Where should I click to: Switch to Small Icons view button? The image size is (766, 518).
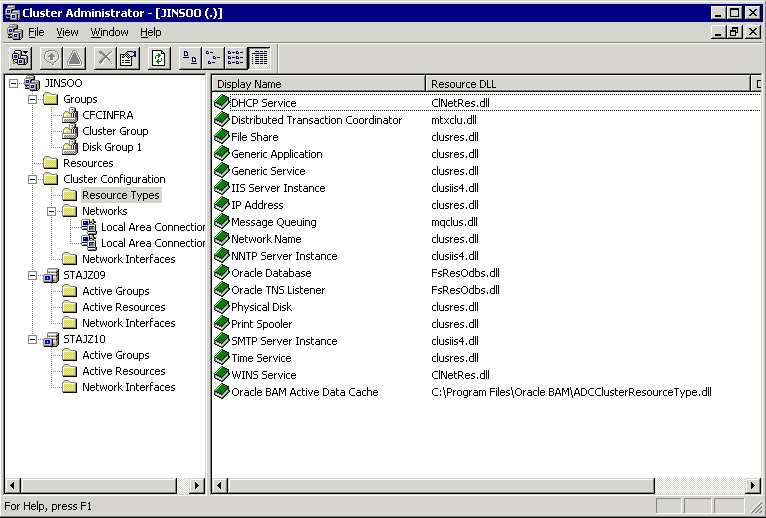point(213,58)
